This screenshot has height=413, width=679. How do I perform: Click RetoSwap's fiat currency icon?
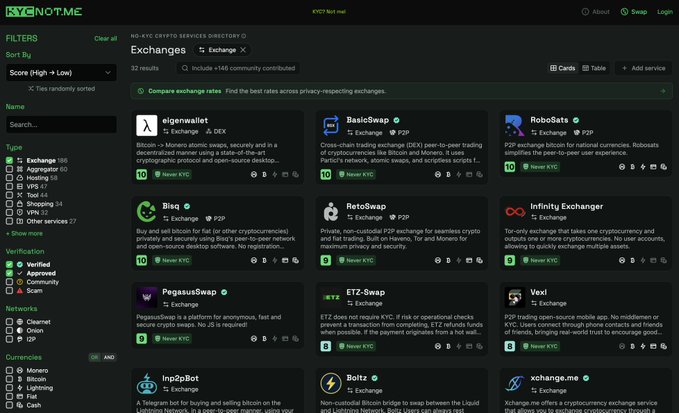pos(469,260)
